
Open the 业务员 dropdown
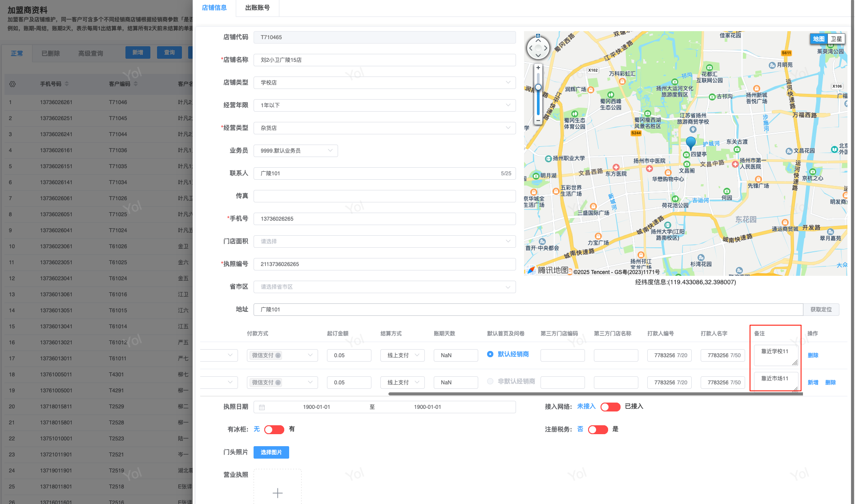point(295,151)
